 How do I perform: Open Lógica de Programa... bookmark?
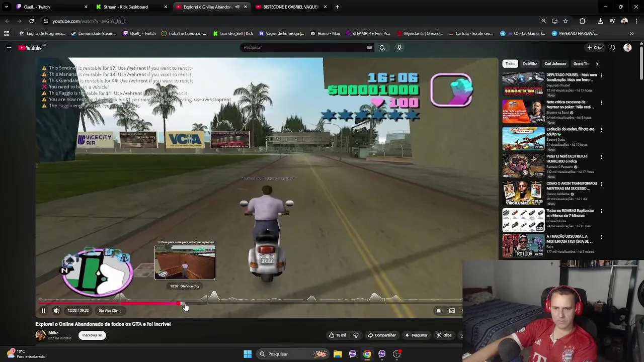(x=43, y=34)
